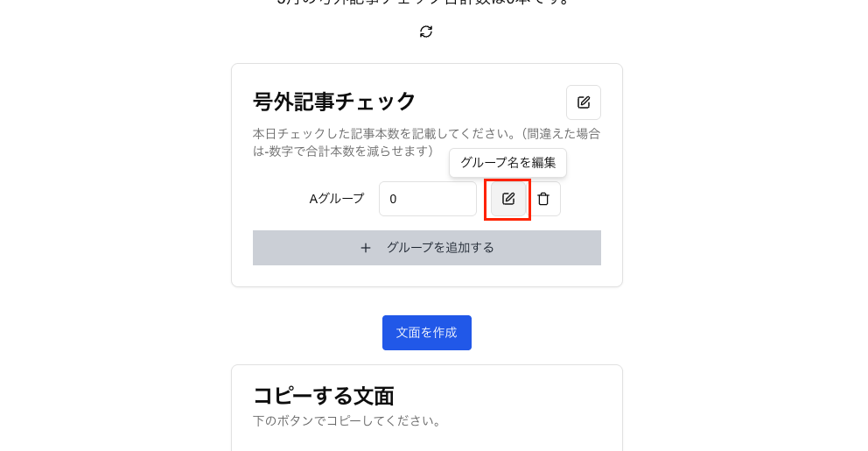The width and height of the screenshot is (868, 451).
Task: Focus the Aグループ number input field
Action: tap(427, 199)
